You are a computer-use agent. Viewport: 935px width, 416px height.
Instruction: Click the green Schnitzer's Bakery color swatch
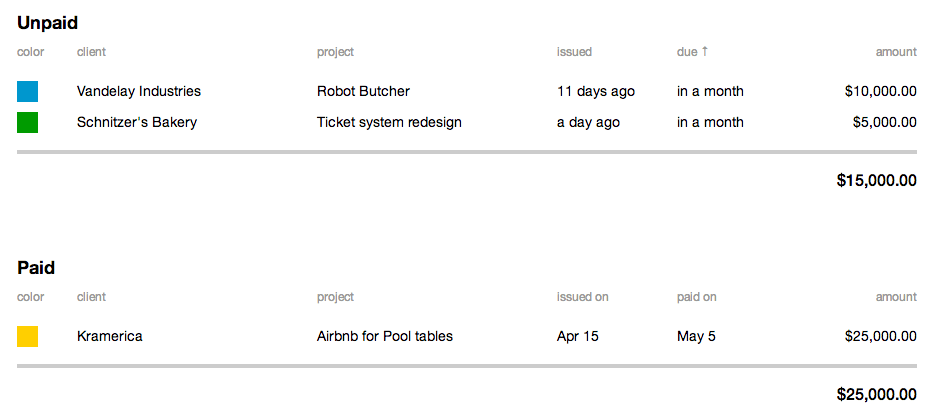pyautogui.click(x=27, y=122)
